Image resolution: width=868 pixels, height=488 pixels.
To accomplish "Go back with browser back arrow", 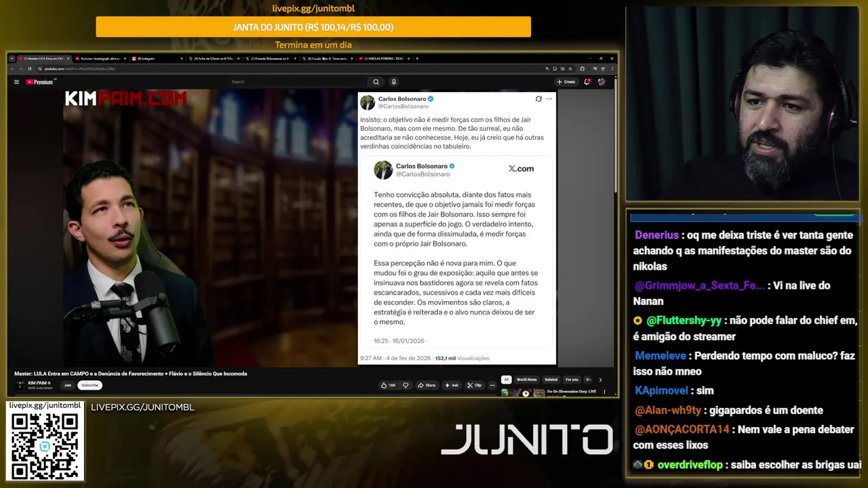I will [x=12, y=68].
